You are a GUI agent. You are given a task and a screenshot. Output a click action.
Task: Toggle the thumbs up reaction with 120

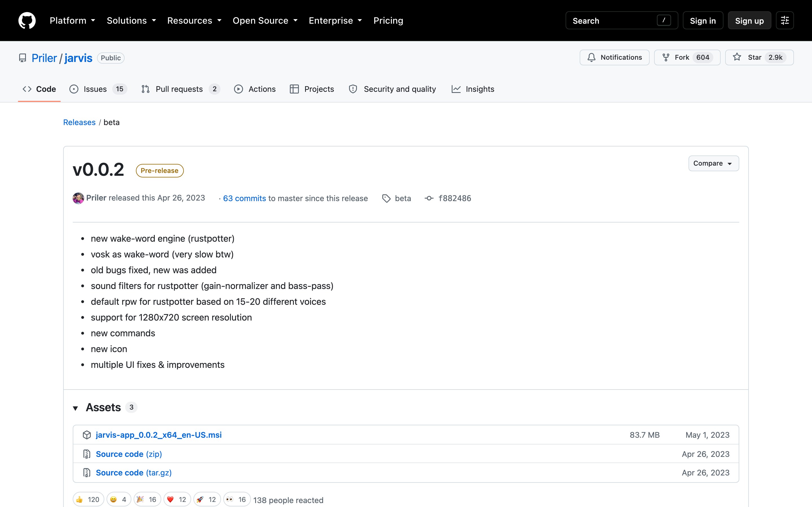point(88,500)
